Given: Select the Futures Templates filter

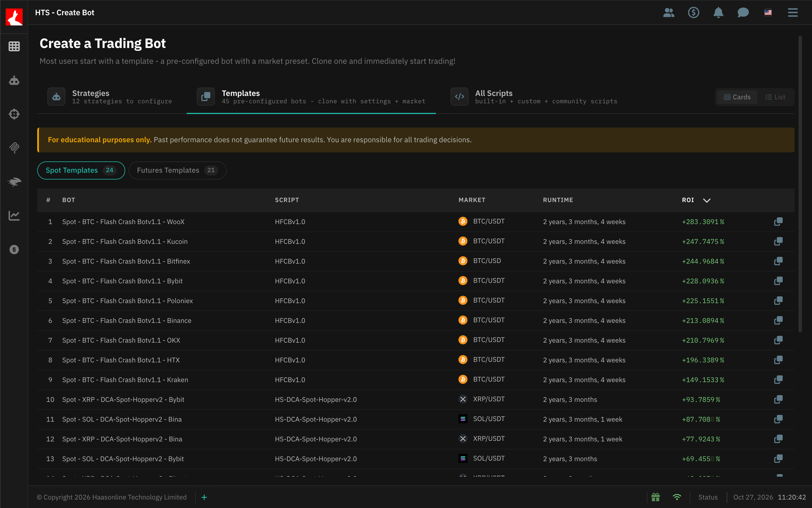Looking at the screenshot, I should [177, 170].
